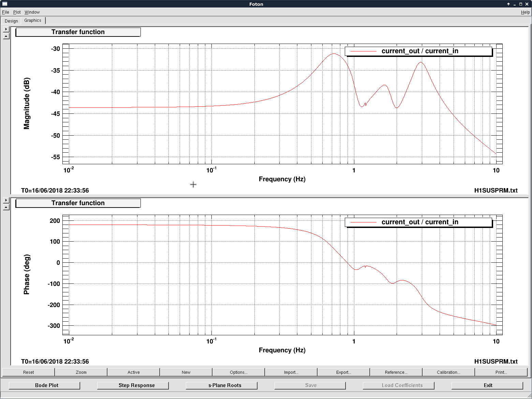Image resolution: width=532 pixels, height=399 pixels.
Task: Open the Help menu
Action: click(x=525, y=12)
